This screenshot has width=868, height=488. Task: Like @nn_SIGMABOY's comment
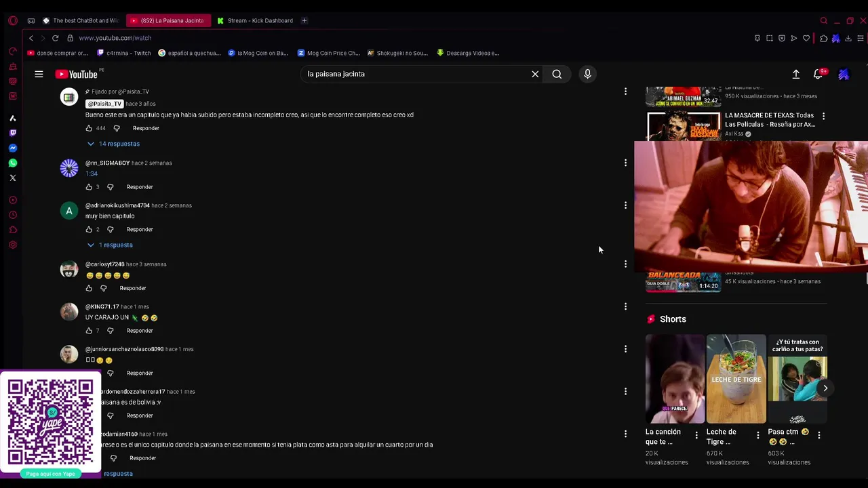tap(89, 187)
